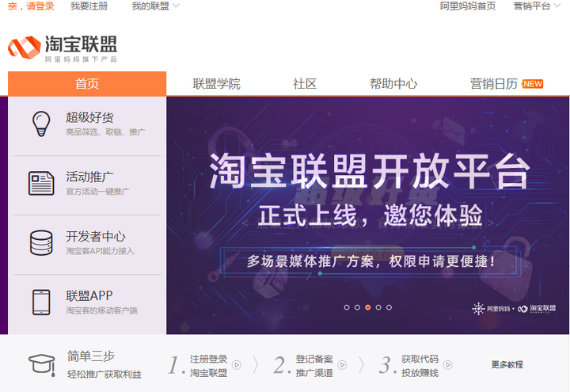The height and width of the screenshot is (392, 570).
Task: Select the fourth banner carousel dot
Action: tap(378, 307)
